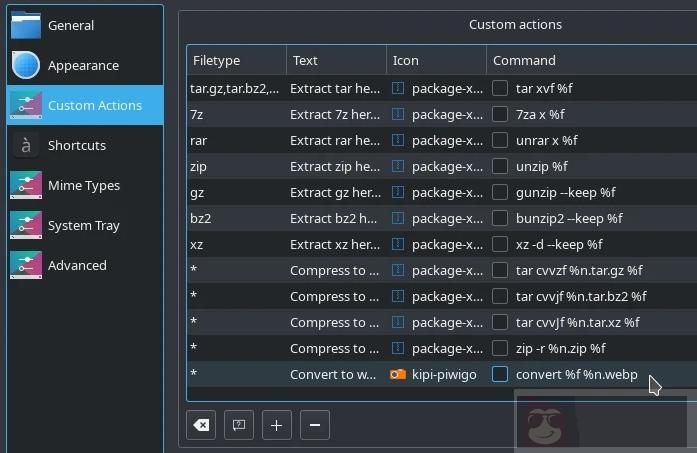Select the xz filetype cell

pyautogui.click(x=237, y=245)
